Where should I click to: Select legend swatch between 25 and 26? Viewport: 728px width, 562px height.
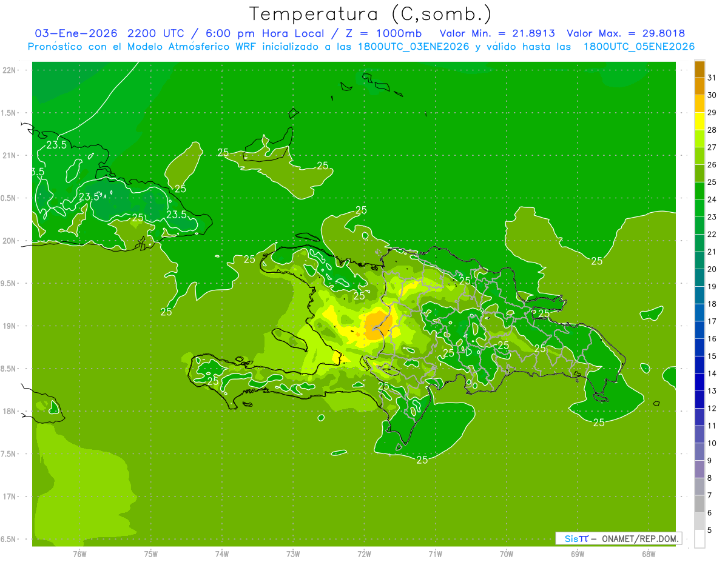[x=699, y=173]
